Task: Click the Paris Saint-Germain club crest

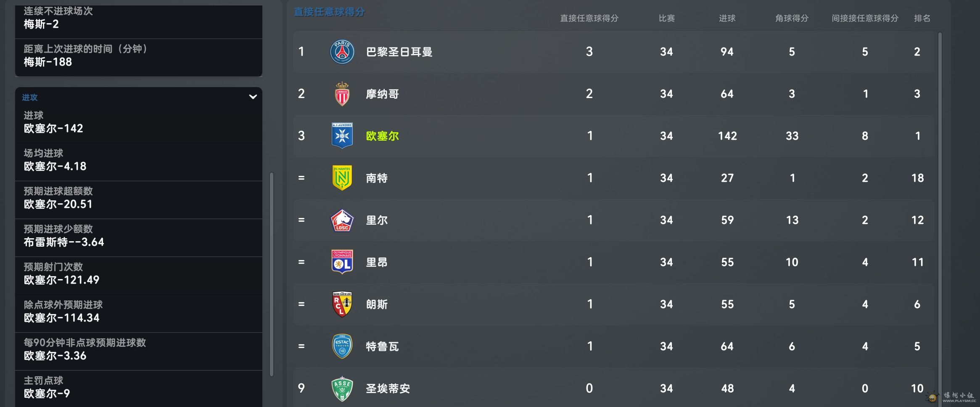Action: point(342,52)
